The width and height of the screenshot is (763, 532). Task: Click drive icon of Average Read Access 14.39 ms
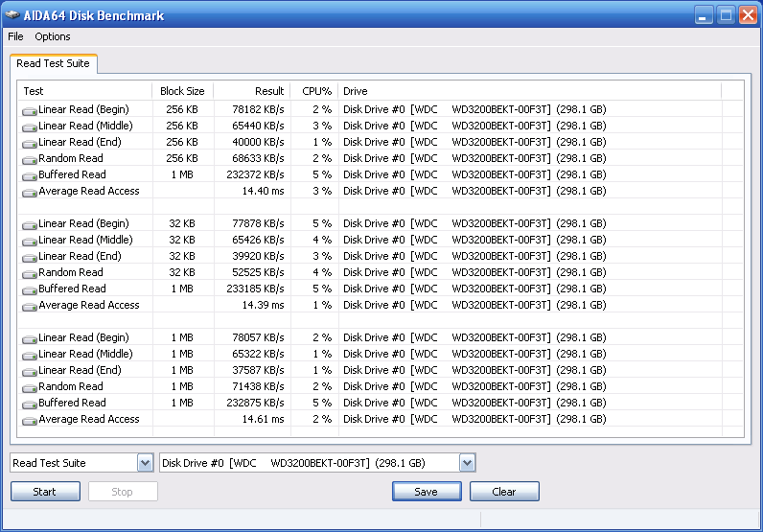click(30, 307)
